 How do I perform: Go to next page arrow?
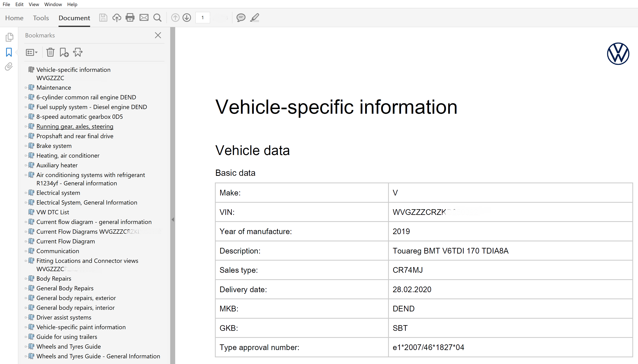coord(187,18)
